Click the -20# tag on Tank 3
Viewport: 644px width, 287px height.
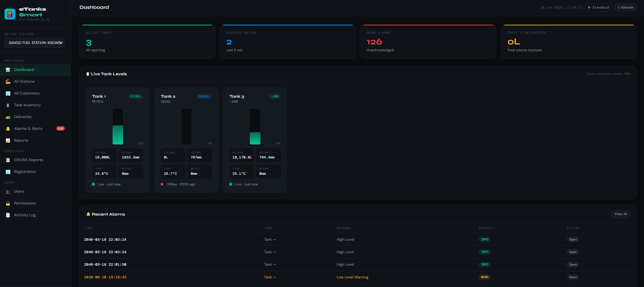click(x=275, y=96)
